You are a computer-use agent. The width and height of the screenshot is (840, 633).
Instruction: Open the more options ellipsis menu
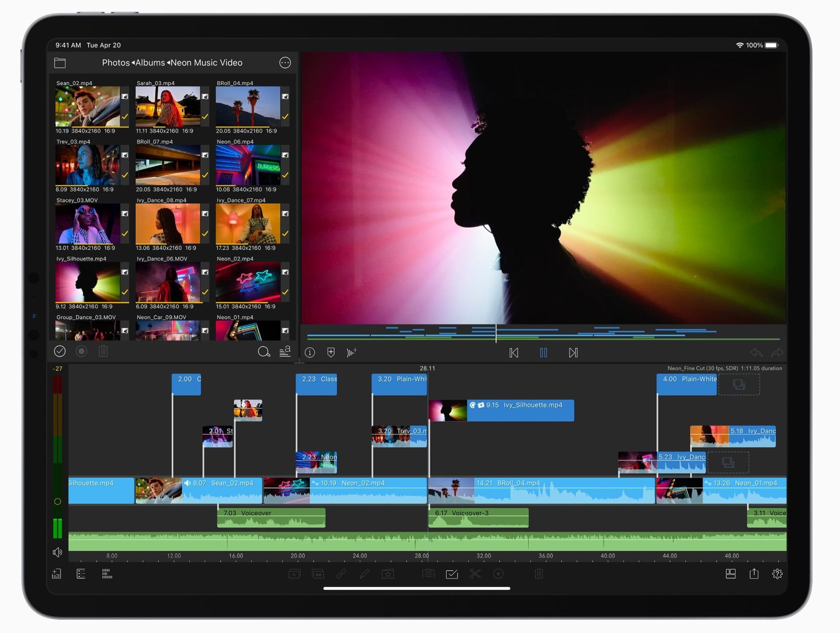(x=285, y=63)
